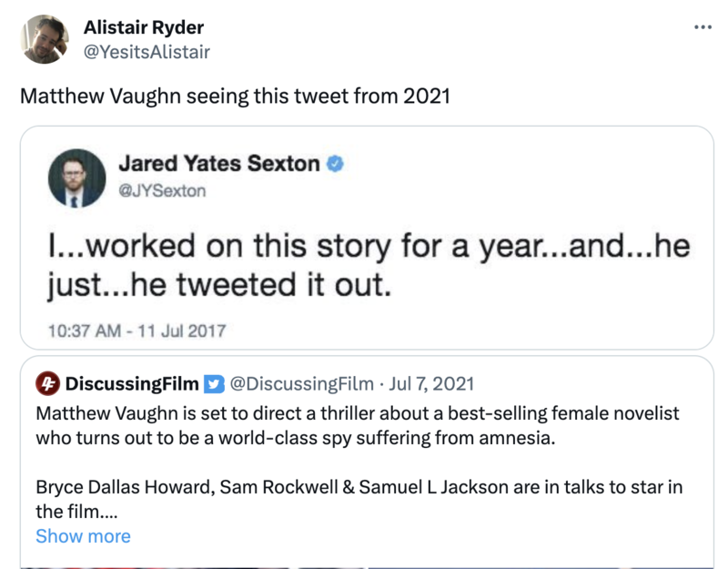
Task: Click the @YesitsAlistair handle
Action: click(x=147, y=52)
